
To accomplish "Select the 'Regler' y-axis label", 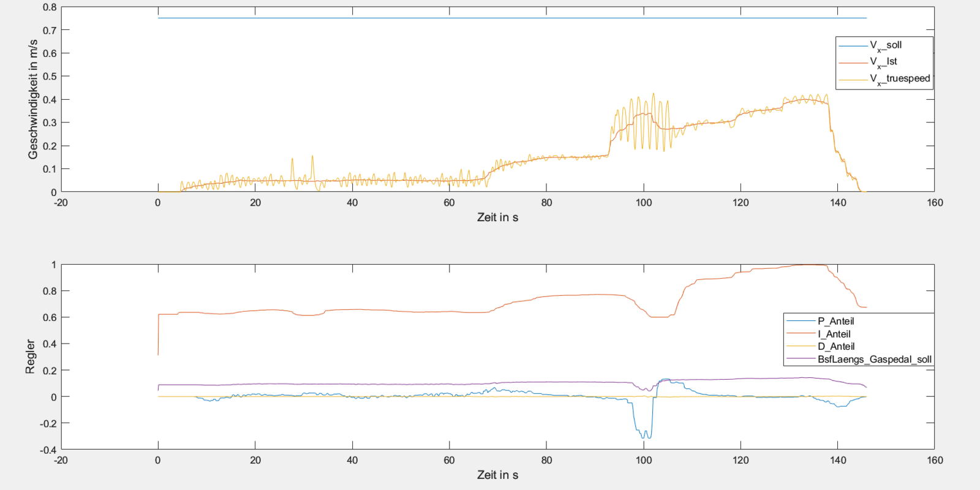I will [x=31, y=356].
